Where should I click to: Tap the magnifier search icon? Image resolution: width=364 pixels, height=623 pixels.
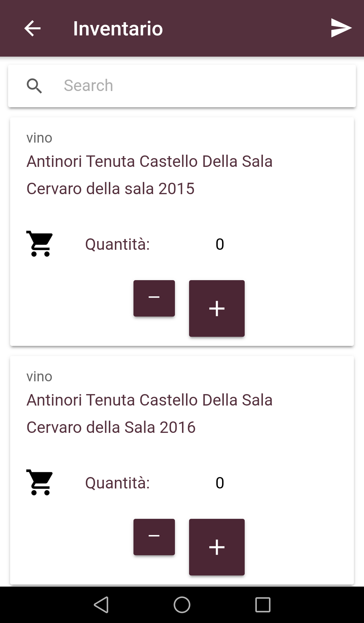pos(34,86)
